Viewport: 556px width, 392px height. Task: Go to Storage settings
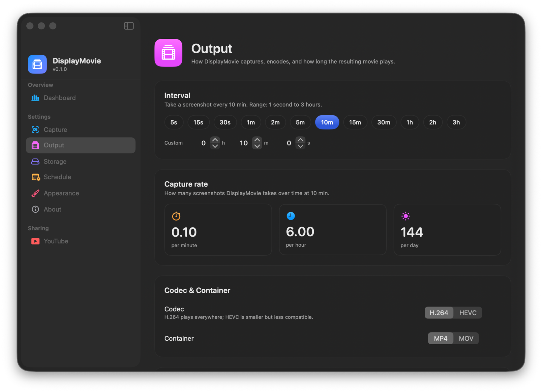[81, 161]
